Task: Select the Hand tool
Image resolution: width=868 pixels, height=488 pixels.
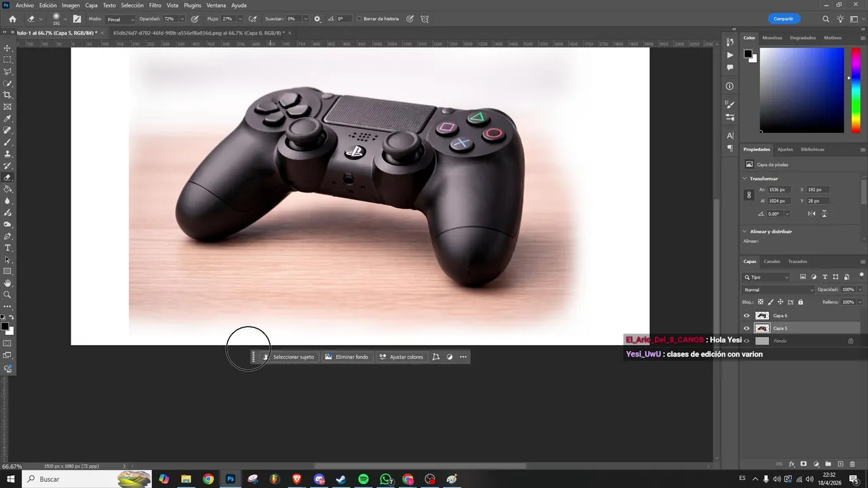Action: (7, 283)
